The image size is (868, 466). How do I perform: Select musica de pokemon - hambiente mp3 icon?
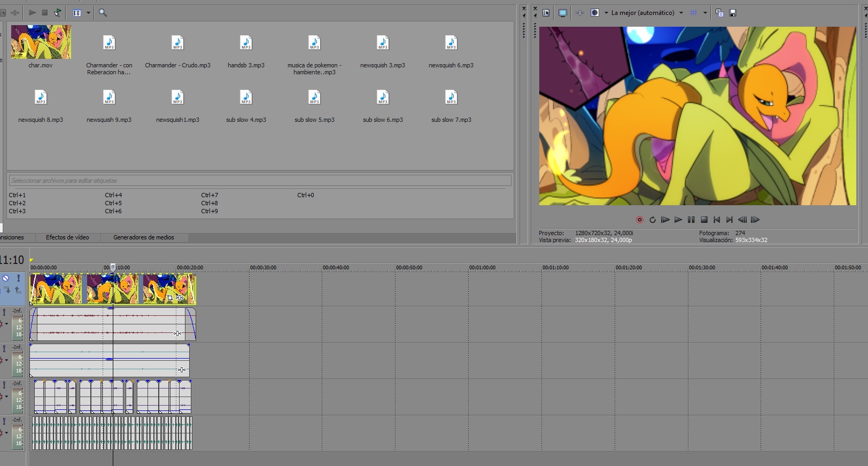click(314, 43)
